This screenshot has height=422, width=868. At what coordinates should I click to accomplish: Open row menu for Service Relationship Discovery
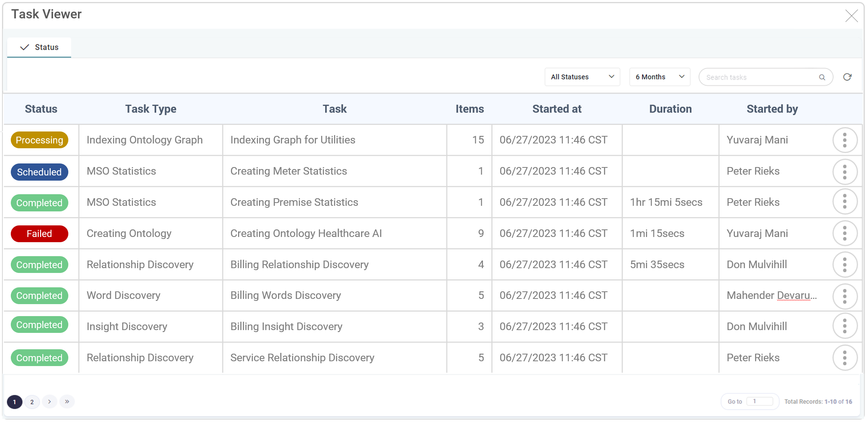click(844, 358)
